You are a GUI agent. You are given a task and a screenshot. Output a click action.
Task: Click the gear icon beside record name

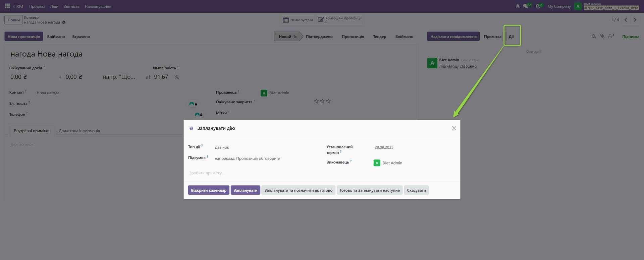[64, 22]
